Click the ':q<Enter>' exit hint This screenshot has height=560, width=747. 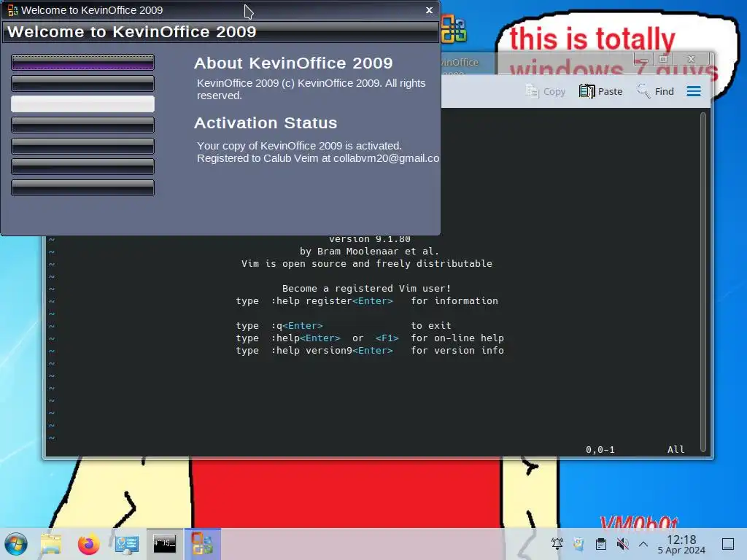click(x=298, y=326)
